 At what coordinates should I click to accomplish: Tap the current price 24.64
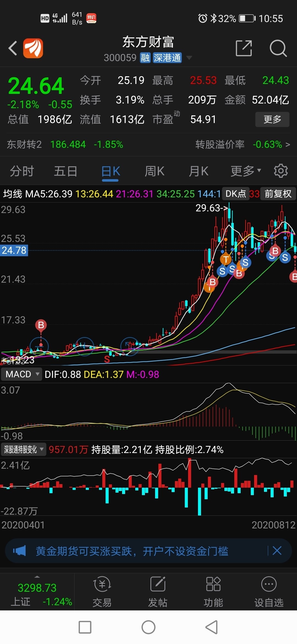click(x=36, y=86)
